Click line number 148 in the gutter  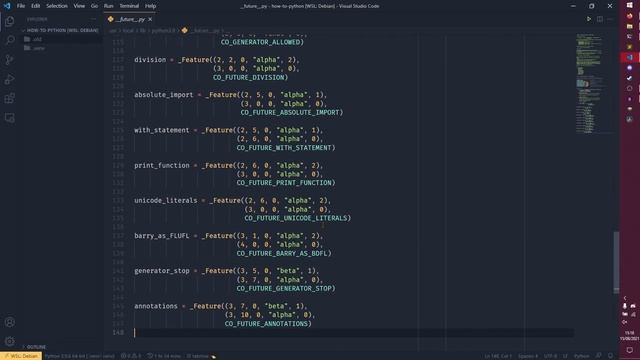click(x=118, y=332)
